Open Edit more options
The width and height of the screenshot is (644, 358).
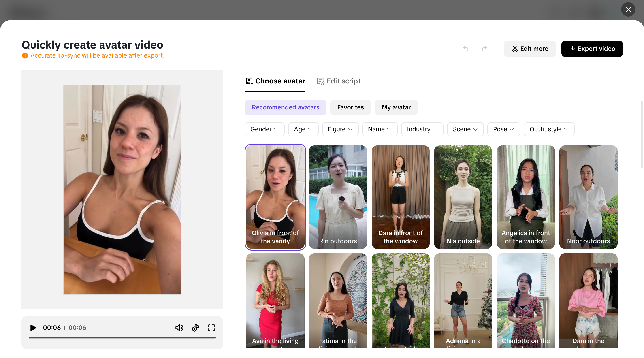click(529, 49)
